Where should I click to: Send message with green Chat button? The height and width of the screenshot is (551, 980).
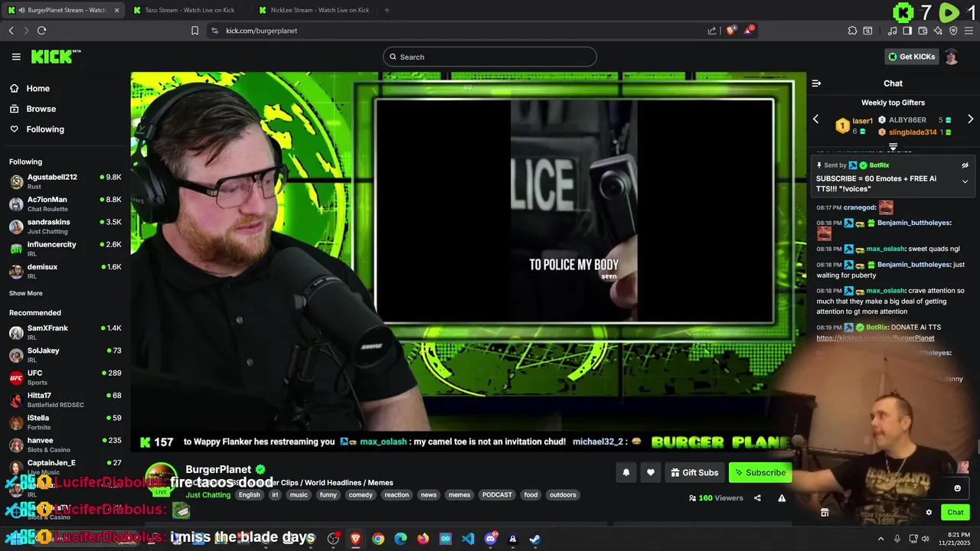(955, 513)
